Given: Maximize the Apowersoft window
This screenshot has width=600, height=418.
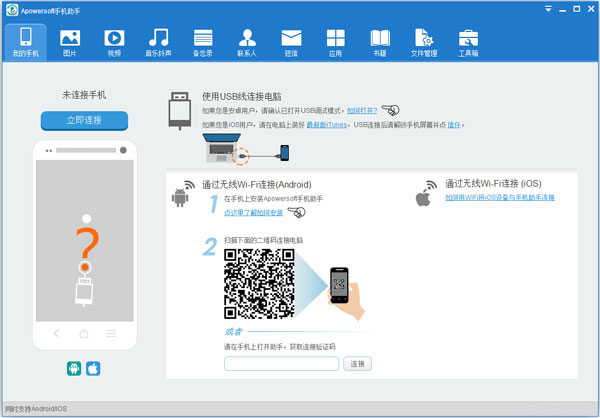Looking at the screenshot, I should coord(576,9).
